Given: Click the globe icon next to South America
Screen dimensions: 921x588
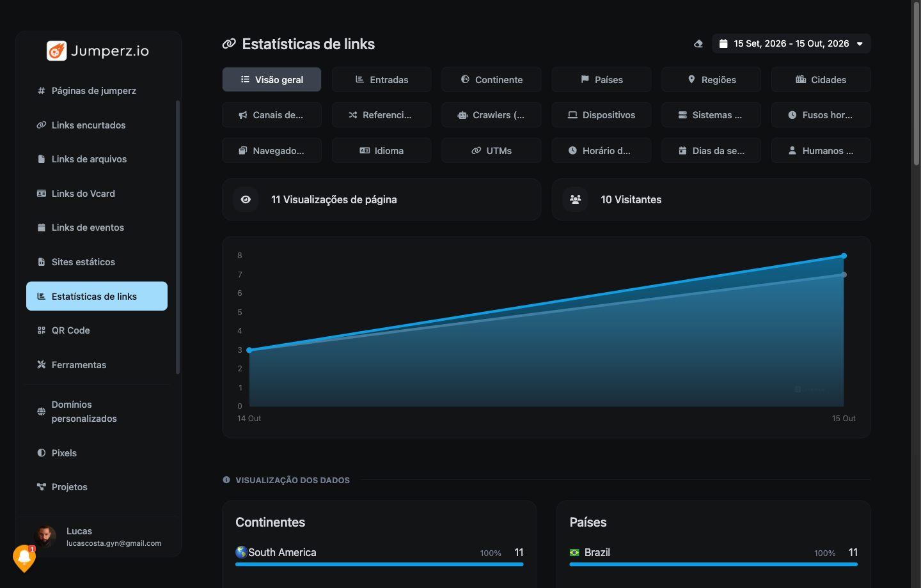Looking at the screenshot, I should pyautogui.click(x=241, y=552).
